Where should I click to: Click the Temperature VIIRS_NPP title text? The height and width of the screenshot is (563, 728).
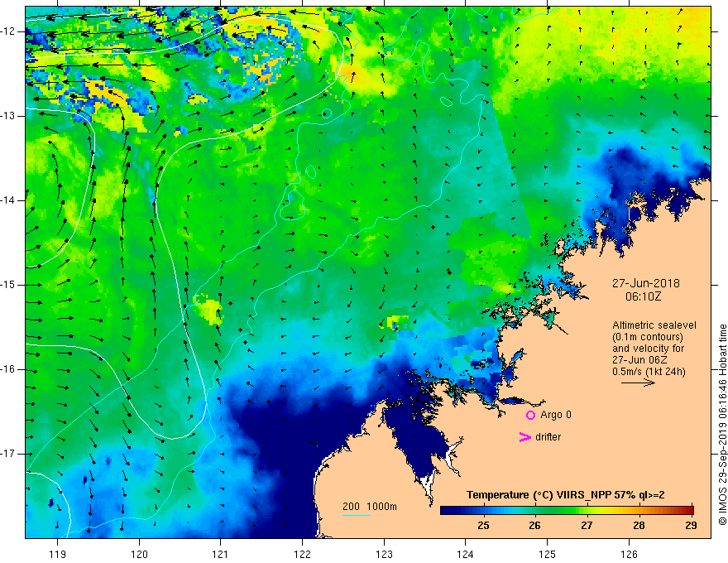click(566, 495)
